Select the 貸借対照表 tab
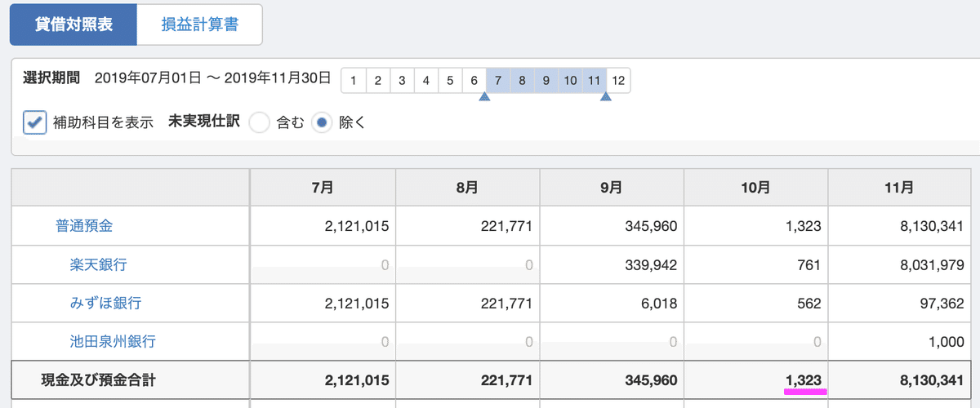The width and height of the screenshot is (980, 408). click(73, 24)
